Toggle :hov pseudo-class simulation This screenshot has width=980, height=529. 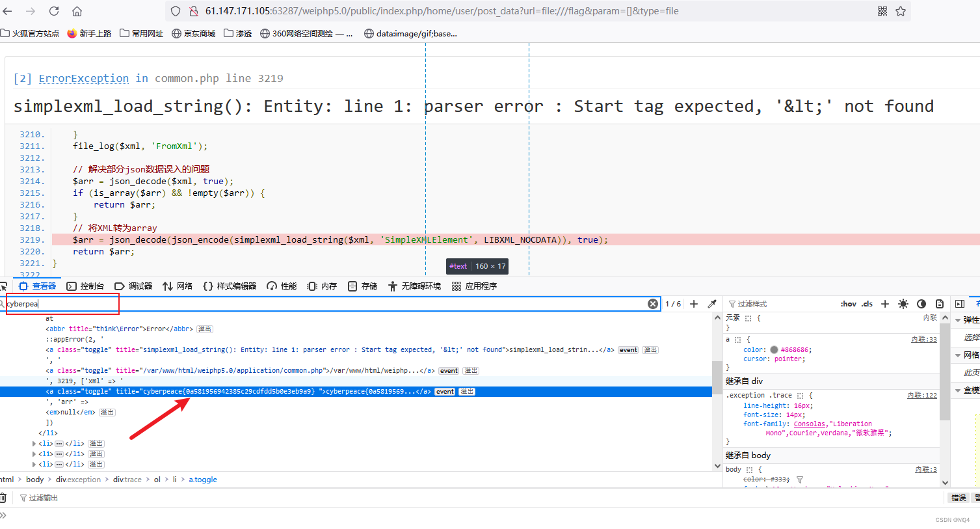point(848,303)
